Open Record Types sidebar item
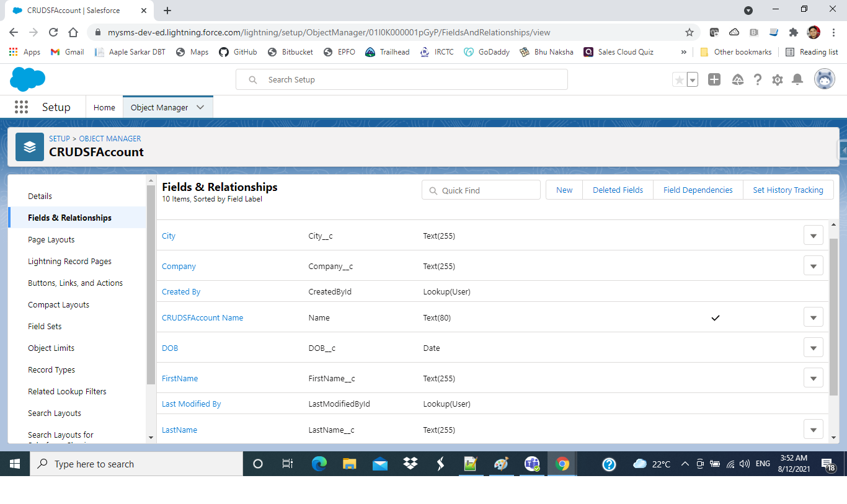The image size is (847, 504). [x=51, y=369]
